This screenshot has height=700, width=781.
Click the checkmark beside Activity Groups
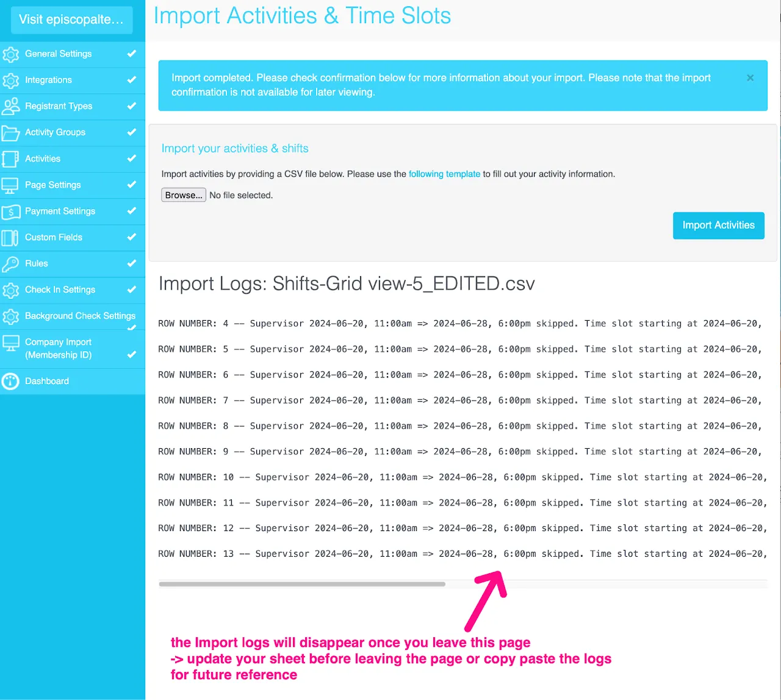tap(131, 132)
